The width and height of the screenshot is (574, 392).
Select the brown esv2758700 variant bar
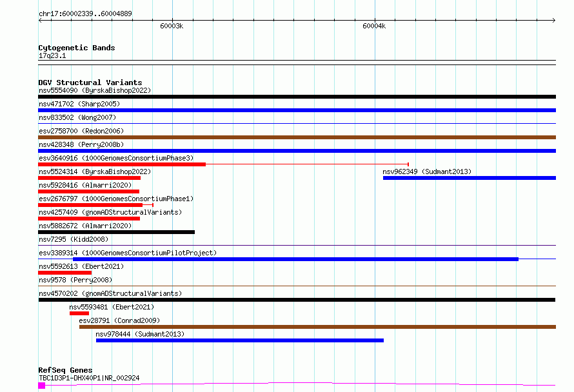[x=297, y=137]
